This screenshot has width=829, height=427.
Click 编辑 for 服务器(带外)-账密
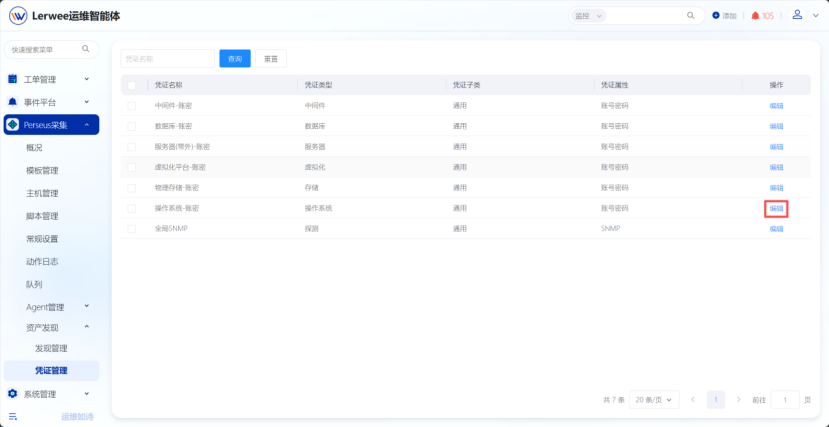click(776, 147)
